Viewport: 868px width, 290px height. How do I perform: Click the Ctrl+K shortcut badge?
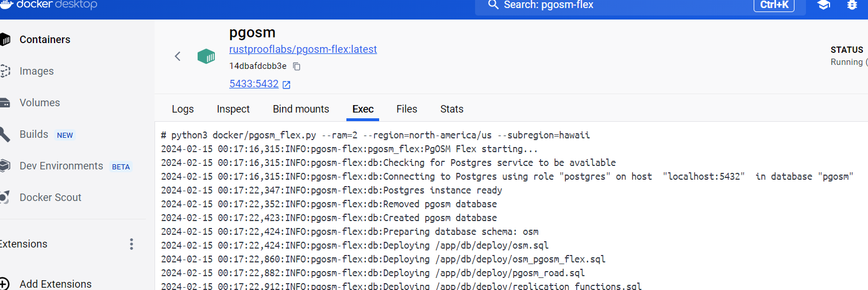tap(774, 5)
